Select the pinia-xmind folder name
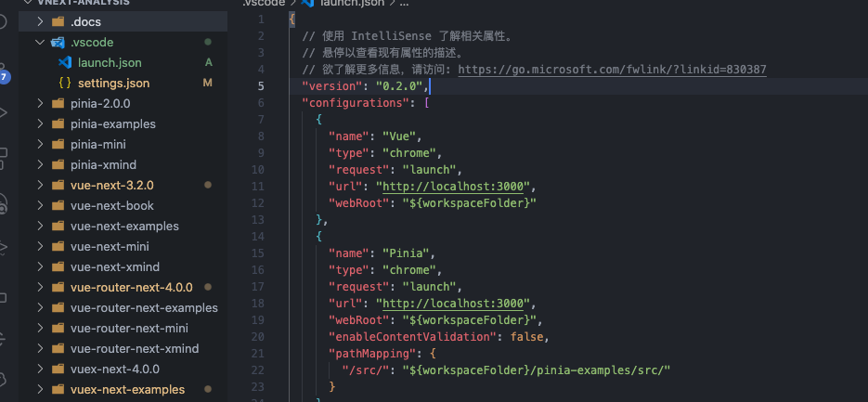The height and width of the screenshot is (402, 868). 104,165
